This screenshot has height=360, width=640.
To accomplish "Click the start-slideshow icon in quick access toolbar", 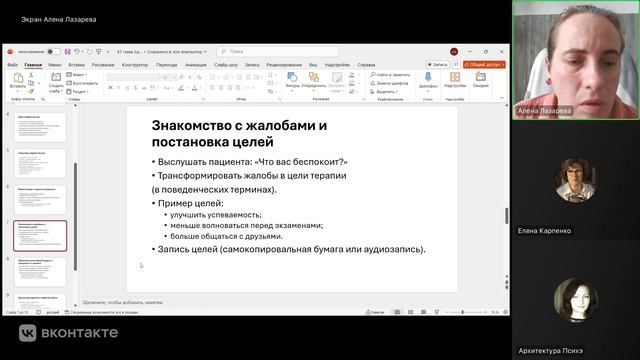I will tap(99, 52).
